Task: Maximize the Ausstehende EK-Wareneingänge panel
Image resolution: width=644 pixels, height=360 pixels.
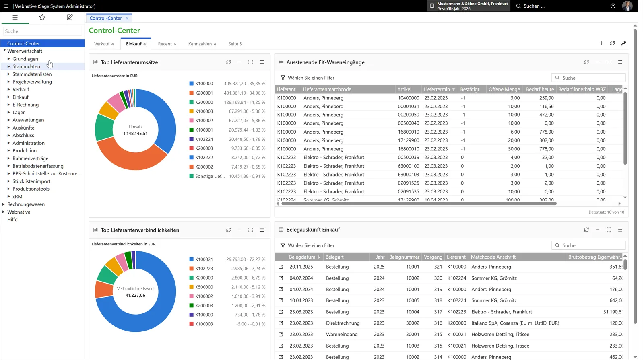Action: point(609,62)
